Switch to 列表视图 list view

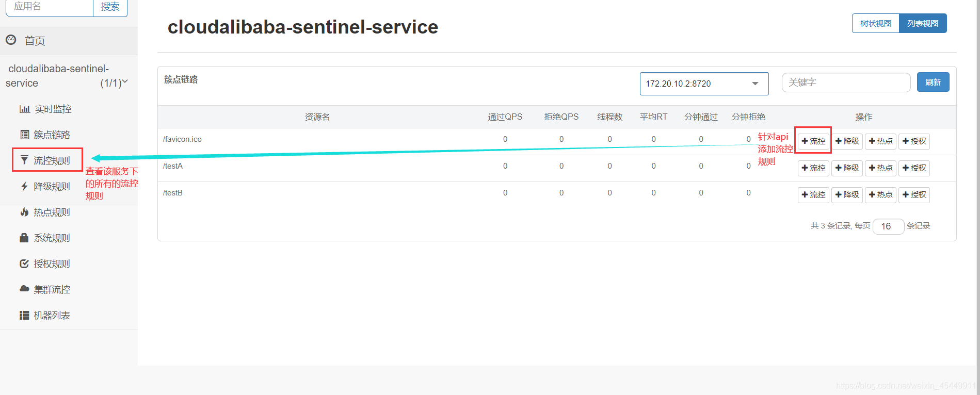[923, 23]
